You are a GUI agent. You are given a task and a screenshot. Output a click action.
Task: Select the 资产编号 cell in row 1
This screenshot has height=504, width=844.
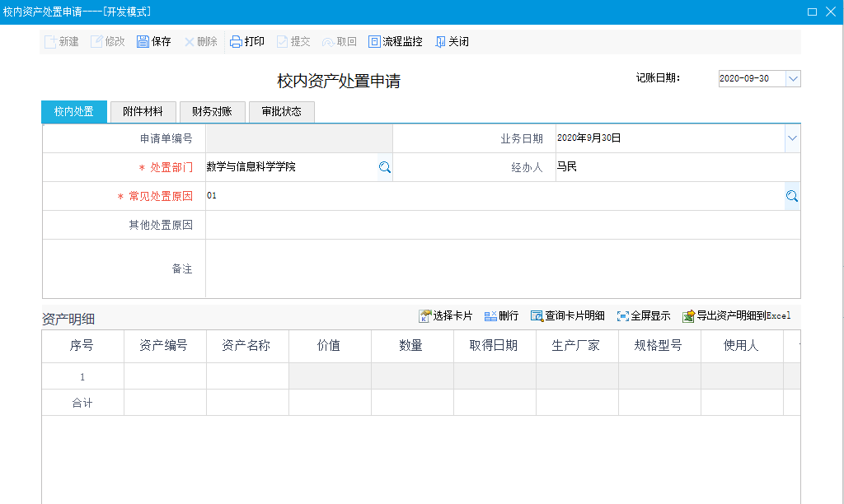pos(165,376)
